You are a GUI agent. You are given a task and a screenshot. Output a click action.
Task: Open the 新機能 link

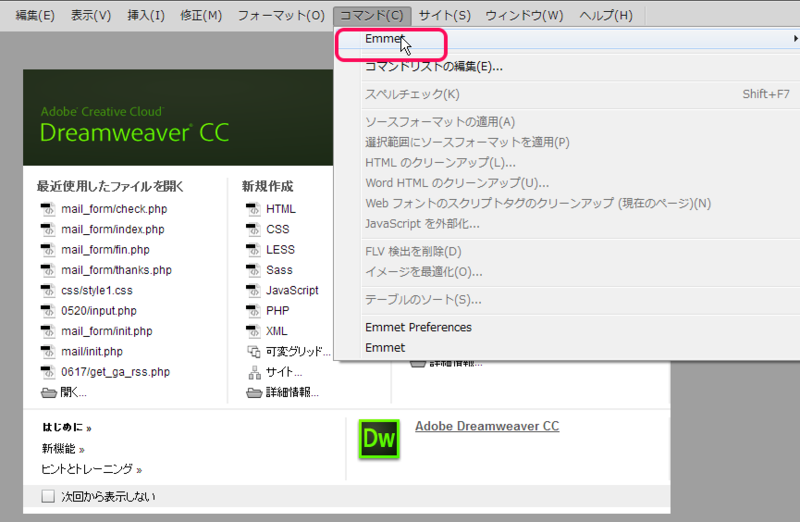(x=63, y=449)
